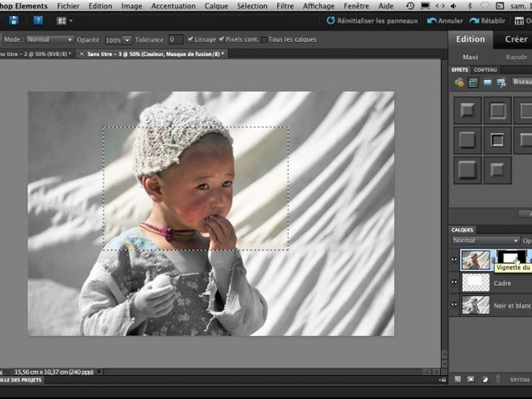Image resolution: width=532 pixels, height=399 pixels.
Task: Create a new layer with the Layers panel icon
Action: point(458,379)
